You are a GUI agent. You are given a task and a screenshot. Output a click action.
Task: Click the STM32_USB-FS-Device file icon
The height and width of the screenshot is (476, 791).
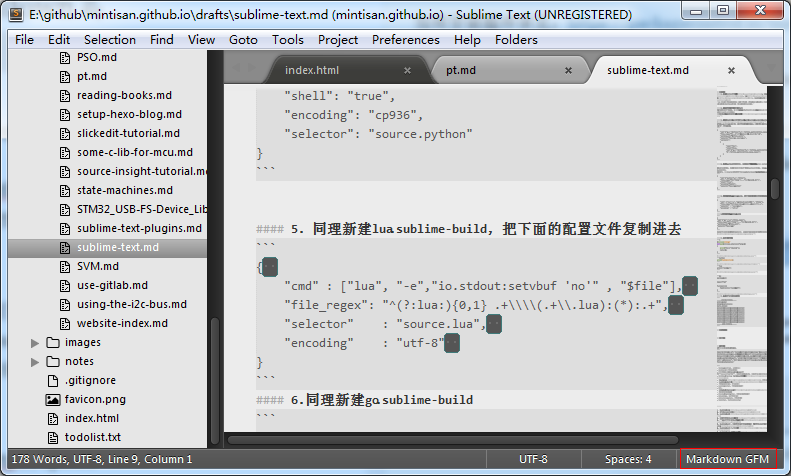[65, 210]
